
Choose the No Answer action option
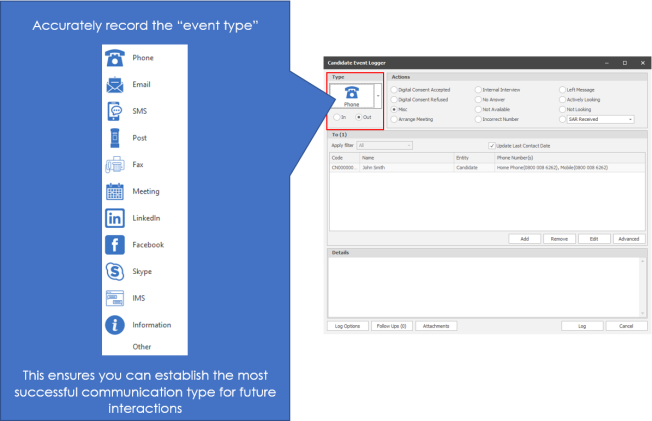click(x=479, y=100)
